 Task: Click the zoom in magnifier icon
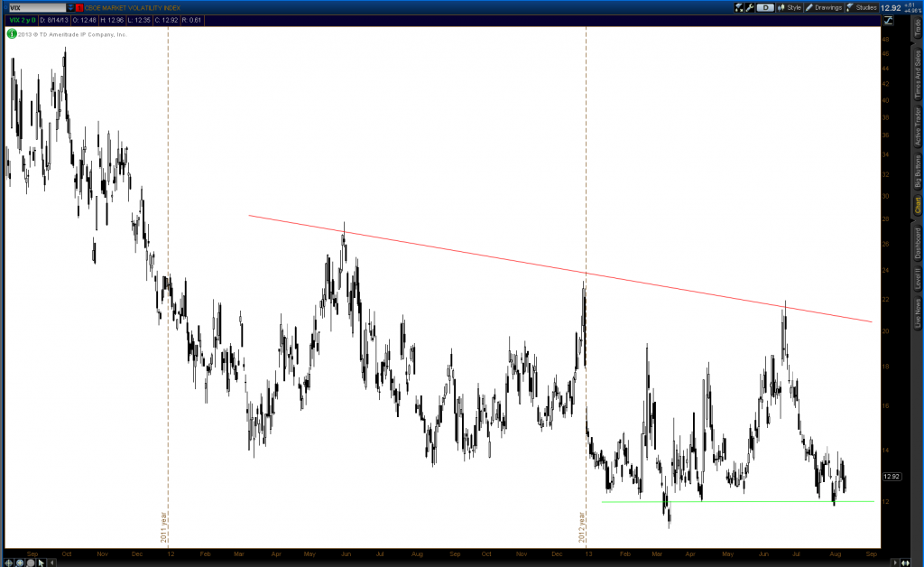point(20,562)
